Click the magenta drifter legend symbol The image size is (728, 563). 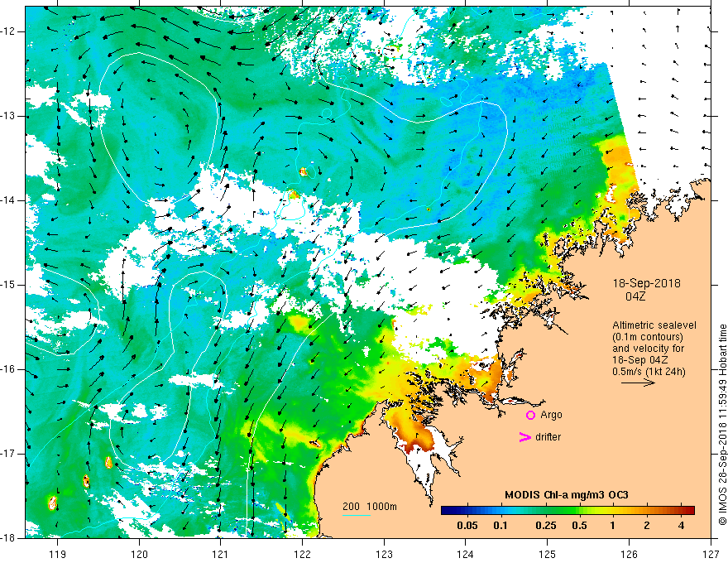[524, 437]
